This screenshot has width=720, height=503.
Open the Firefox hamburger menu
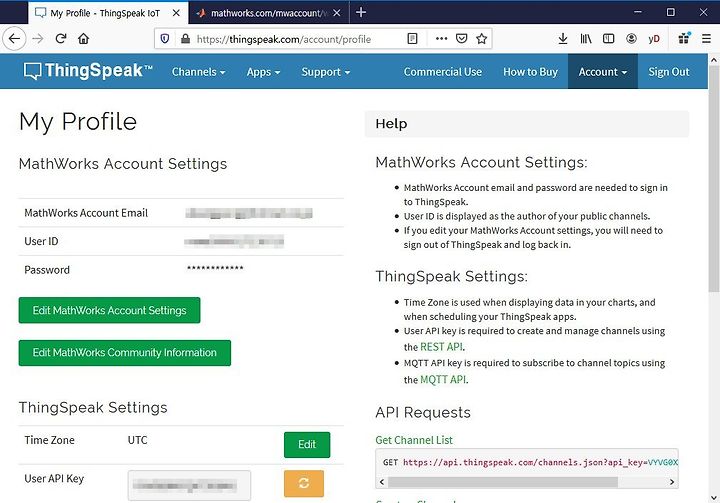tap(706, 39)
